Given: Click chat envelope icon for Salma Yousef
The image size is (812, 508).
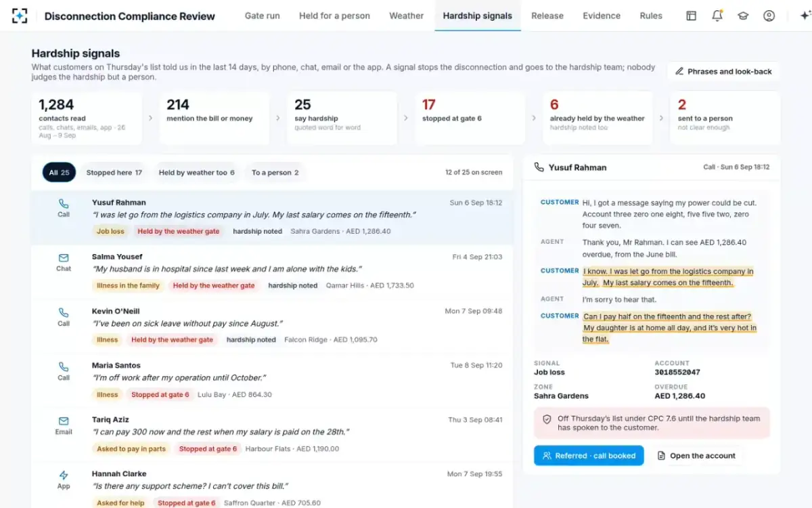Looking at the screenshot, I should [x=64, y=257].
